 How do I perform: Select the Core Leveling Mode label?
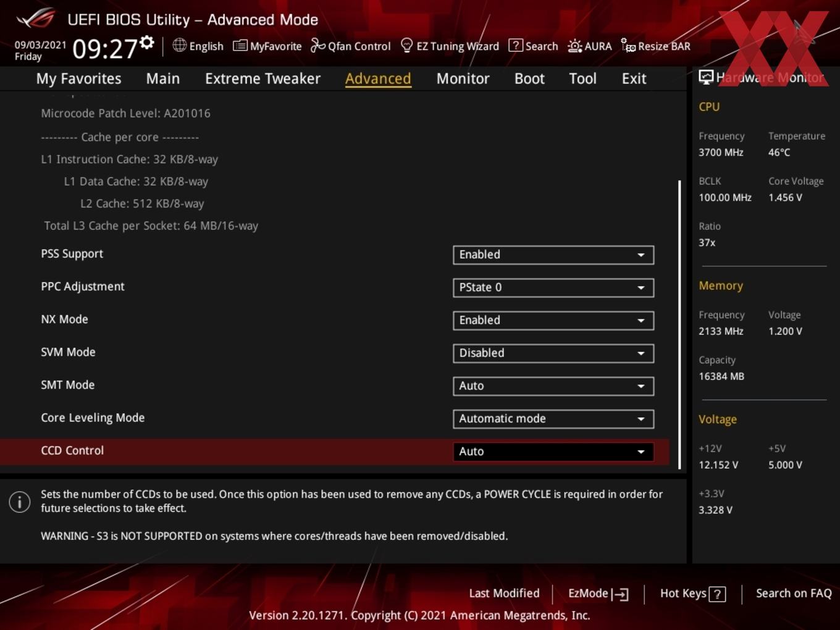click(93, 418)
